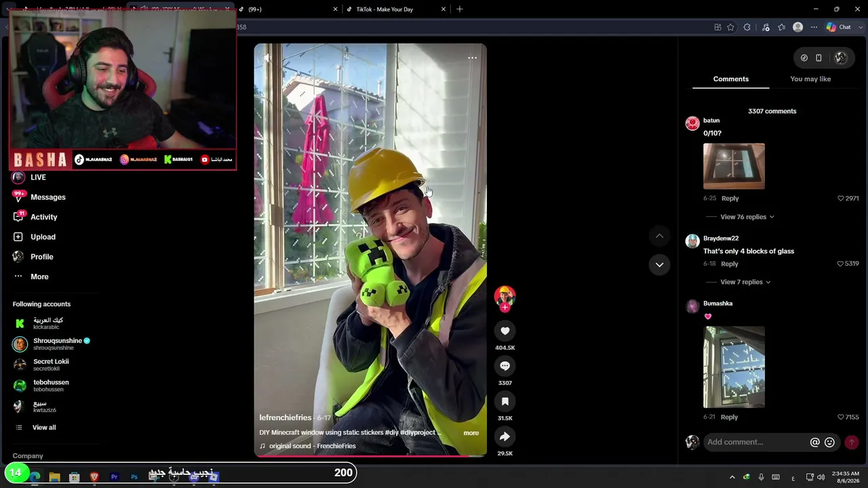This screenshot has height=488, width=868.
Task: Open the browser split screen icon
Action: tap(717, 27)
